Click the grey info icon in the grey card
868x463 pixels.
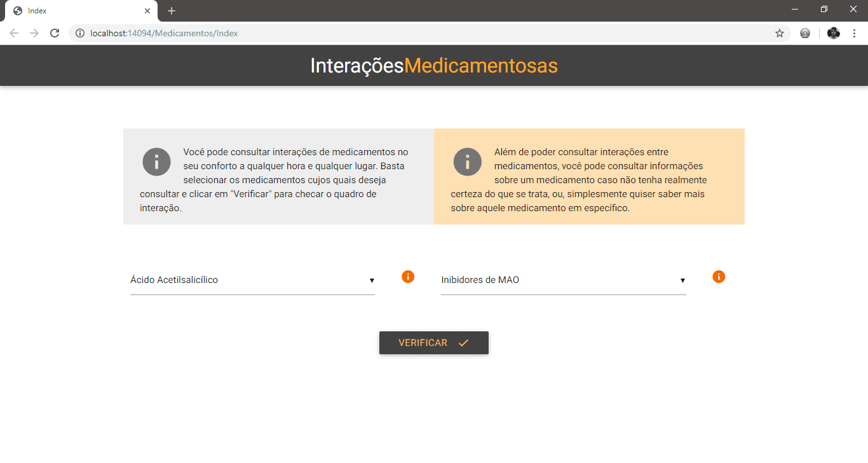156,162
